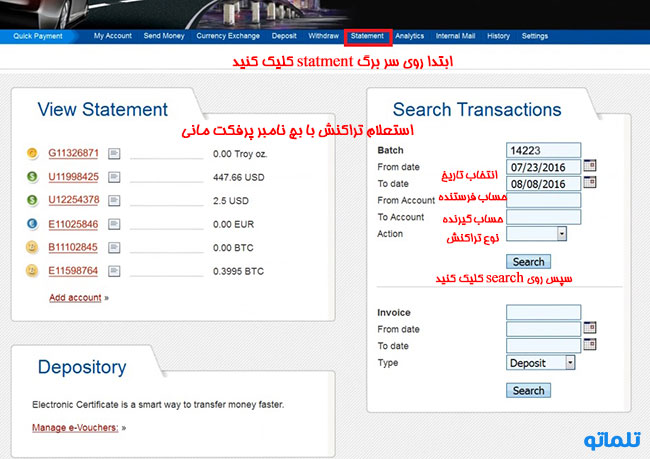Click the 0.3995 BTC balance text
Viewport: 650px width, 459px height.
238,272
